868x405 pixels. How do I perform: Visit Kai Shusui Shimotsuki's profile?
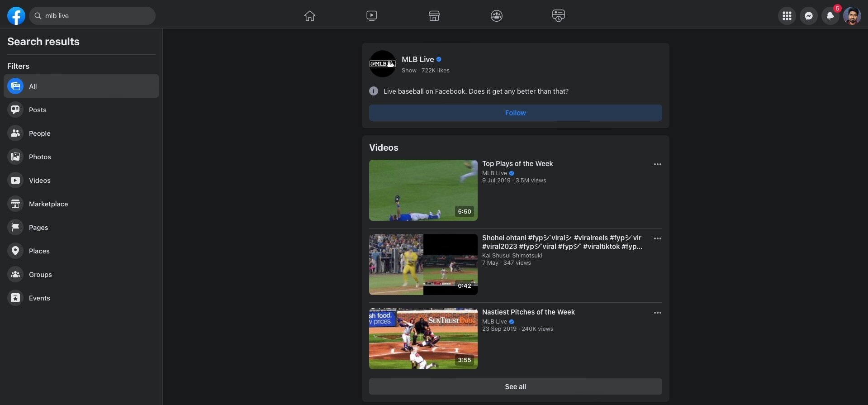(512, 255)
